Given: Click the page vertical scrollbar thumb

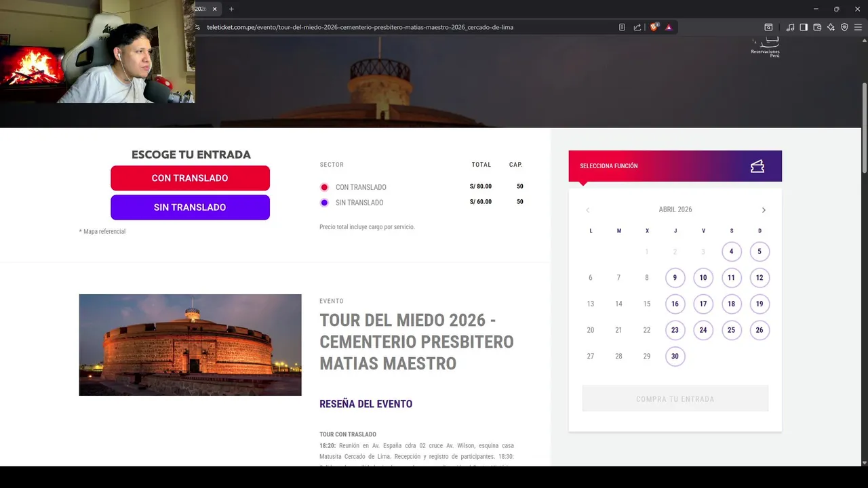Looking at the screenshot, I should (x=864, y=127).
